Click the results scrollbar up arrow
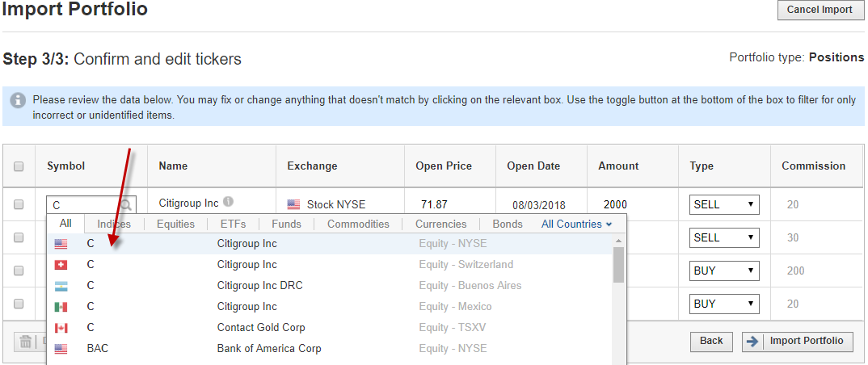 [x=618, y=241]
